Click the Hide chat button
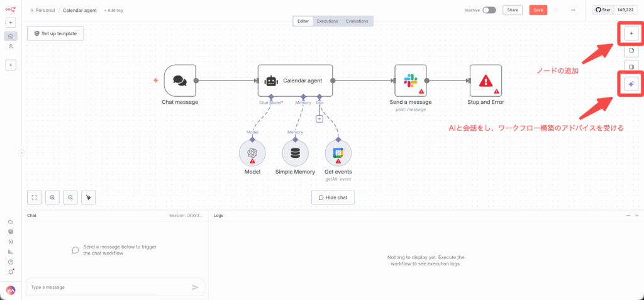The width and height of the screenshot is (644, 300). pyautogui.click(x=333, y=197)
